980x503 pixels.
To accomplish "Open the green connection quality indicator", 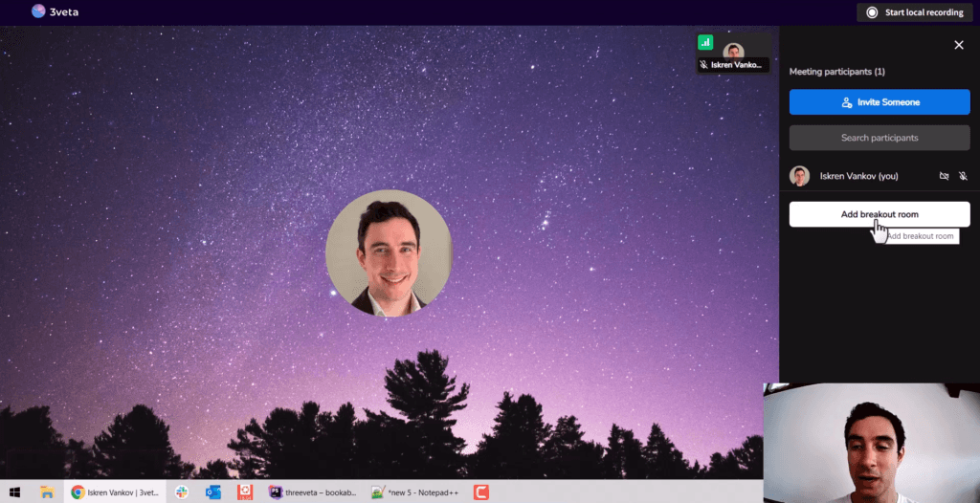I will point(705,42).
